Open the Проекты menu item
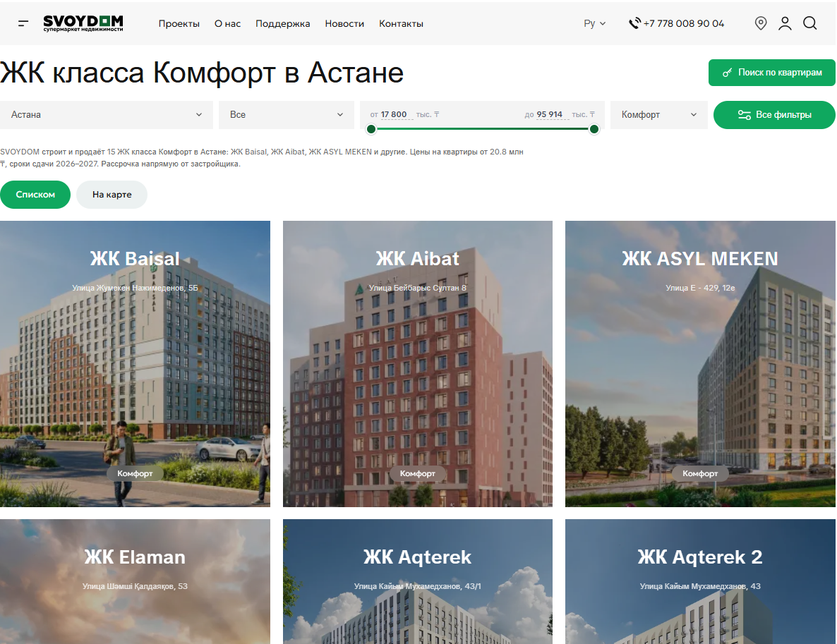The image size is (837, 644). 179,23
